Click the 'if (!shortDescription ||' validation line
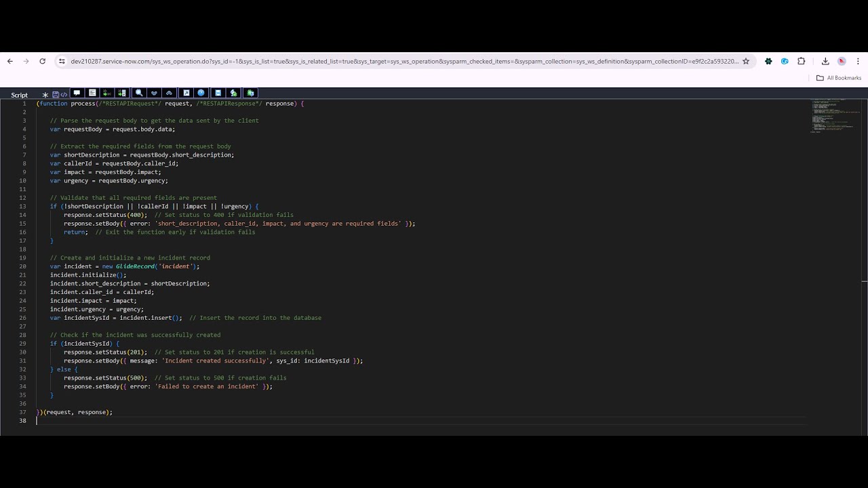The height and width of the screenshot is (488, 868). [x=154, y=207]
